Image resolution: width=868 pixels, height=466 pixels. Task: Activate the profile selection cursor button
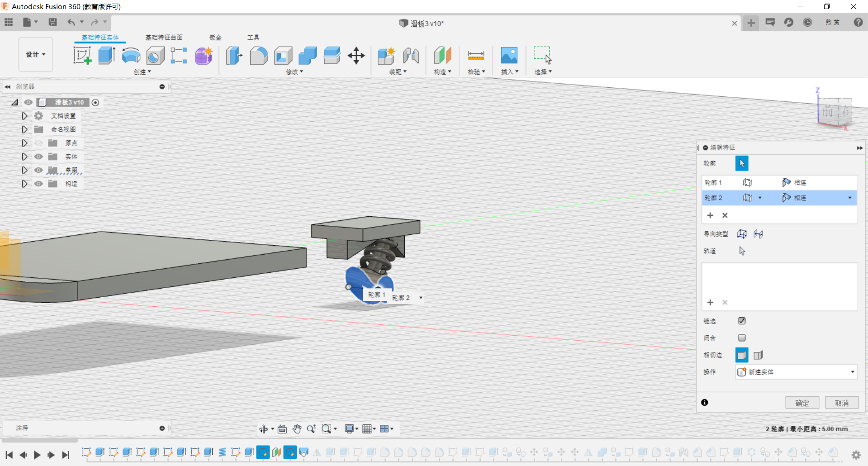[742, 163]
